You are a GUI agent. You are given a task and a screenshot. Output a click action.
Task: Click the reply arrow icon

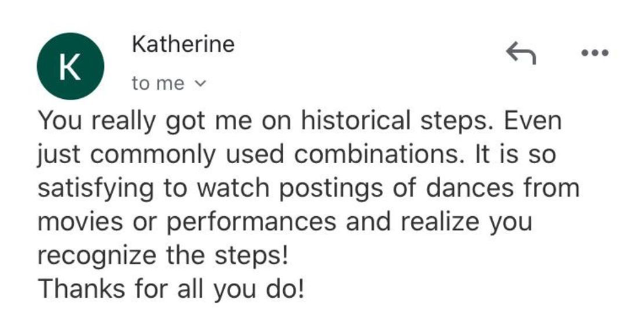click(521, 53)
